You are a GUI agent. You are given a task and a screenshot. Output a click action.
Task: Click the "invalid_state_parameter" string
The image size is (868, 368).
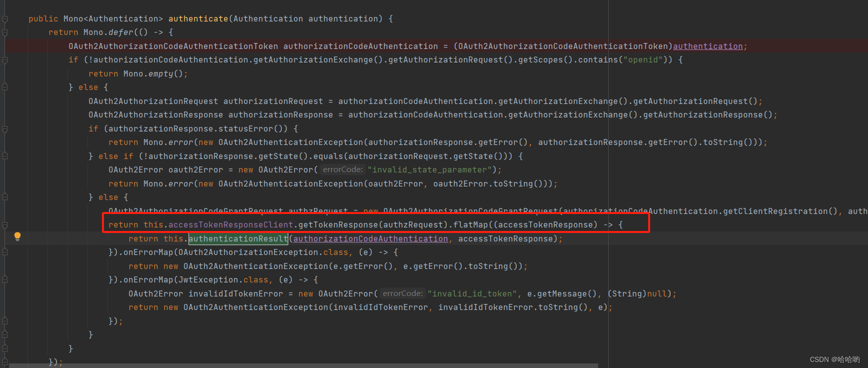point(430,170)
